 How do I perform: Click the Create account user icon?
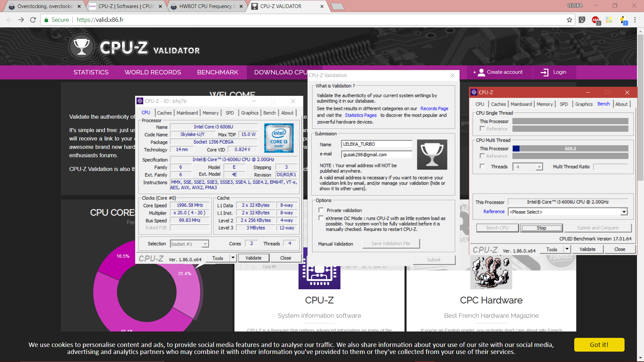[x=481, y=72]
